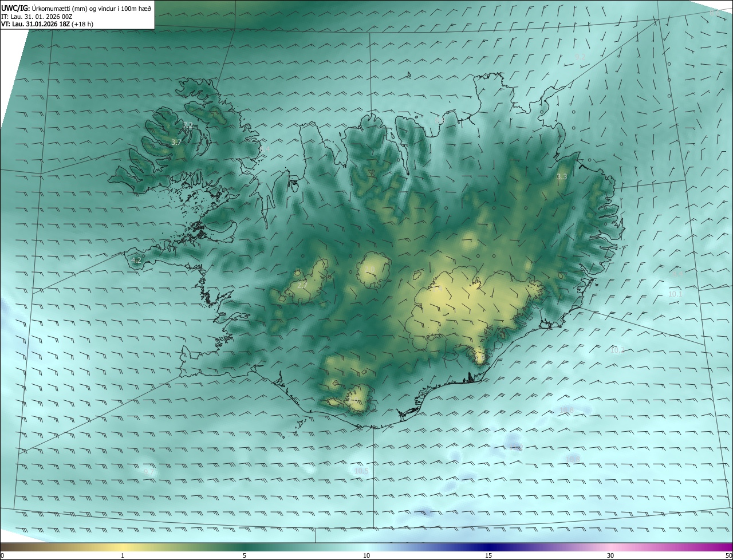Click the 3.3 value in northeast Iceland
Screen dimensions: 733x560
point(562,177)
